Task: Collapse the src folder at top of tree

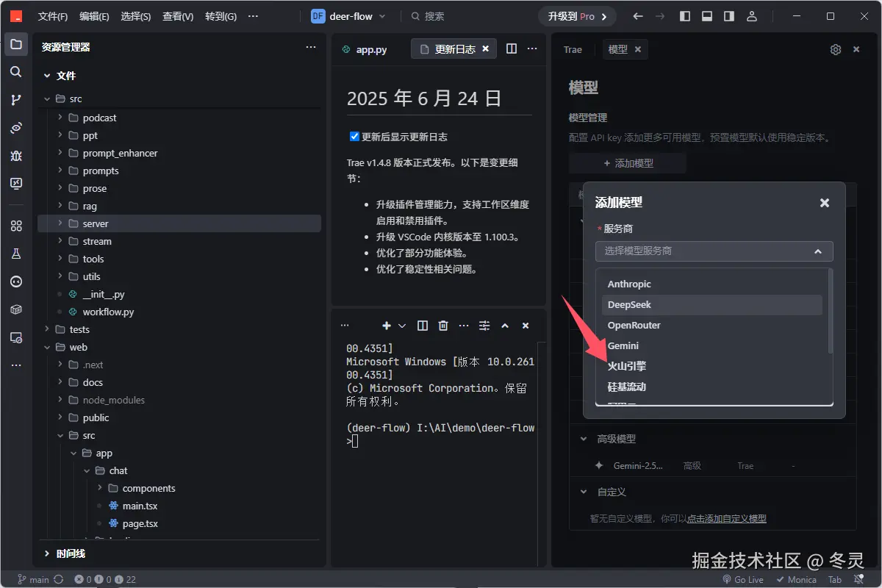Action: coord(48,98)
